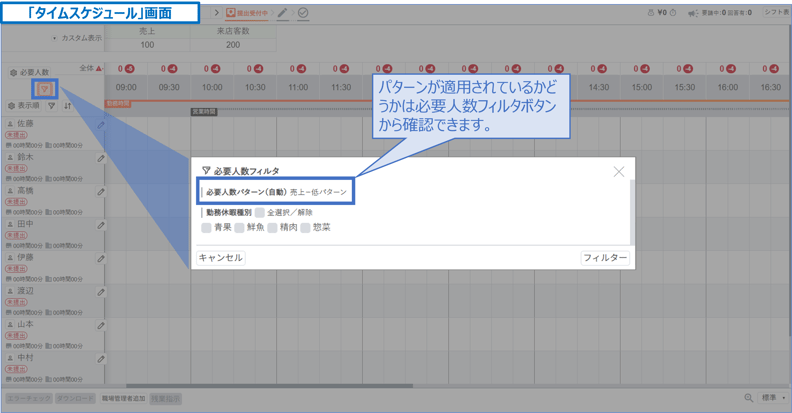Click the キャンセル button
Viewport: 792px width, 413px height.
(221, 258)
